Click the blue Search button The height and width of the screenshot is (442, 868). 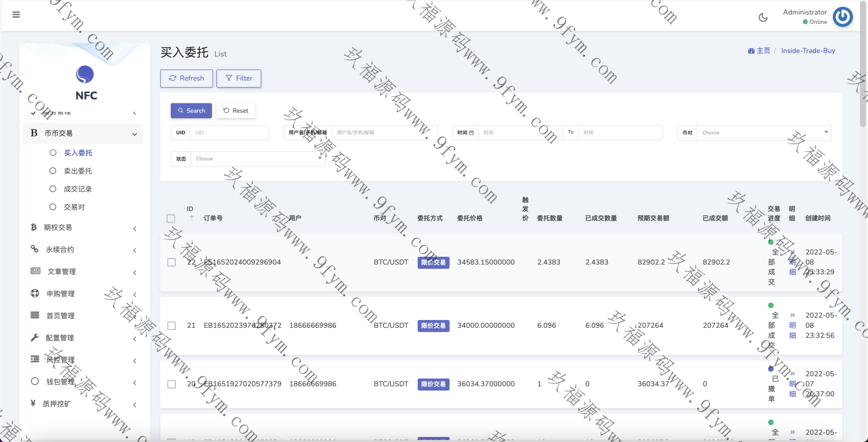pyautogui.click(x=191, y=111)
